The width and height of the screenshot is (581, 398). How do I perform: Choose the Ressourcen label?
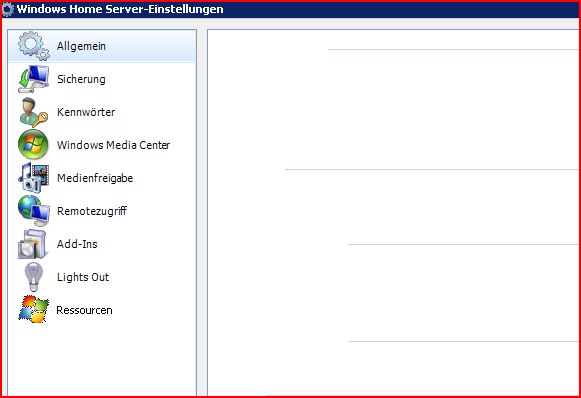(84, 310)
